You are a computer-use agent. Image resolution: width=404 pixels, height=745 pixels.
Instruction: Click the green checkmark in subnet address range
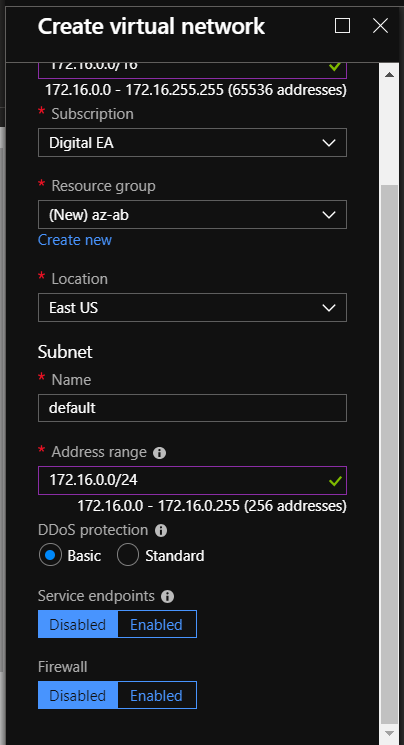pyautogui.click(x=335, y=481)
